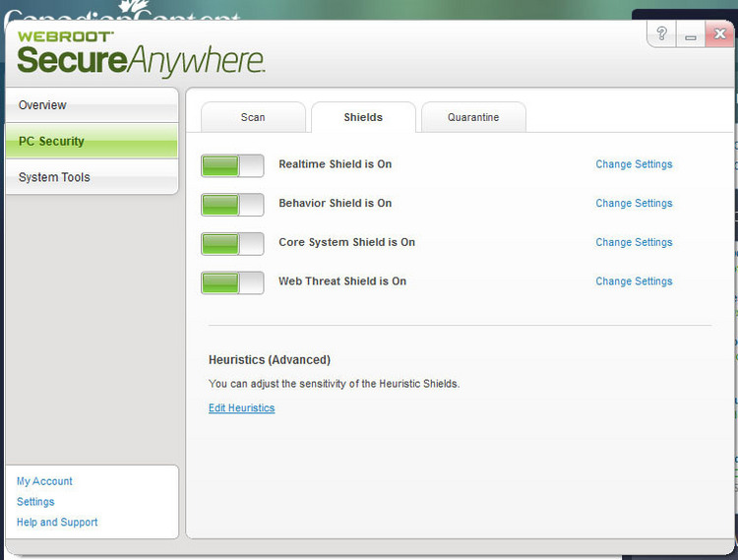
Task: Open the help question mark icon
Action: tap(662, 33)
